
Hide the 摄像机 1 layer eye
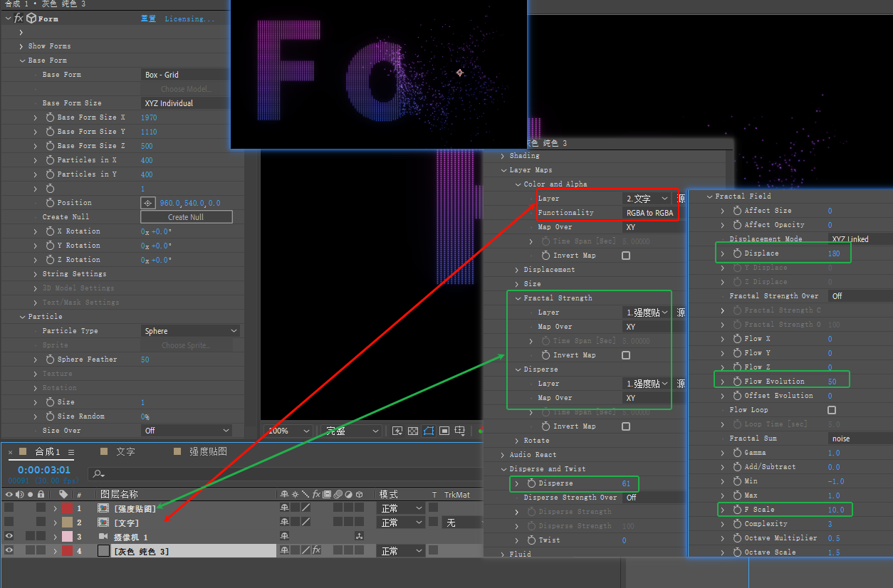pyautogui.click(x=9, y=537)
